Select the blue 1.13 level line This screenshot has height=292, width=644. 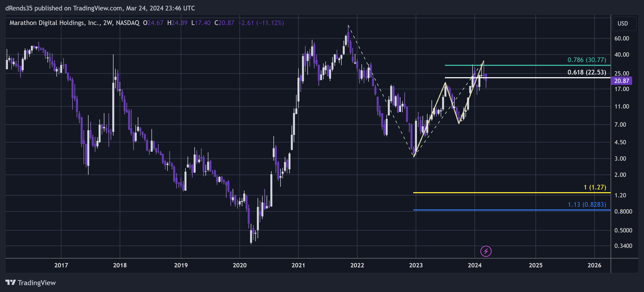click(512, 210)
